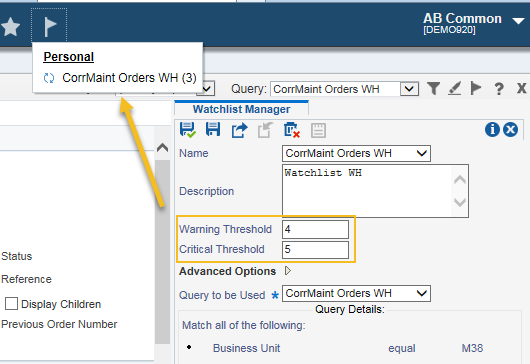
Task: Click the Business Unit query condition
Action: (x=246, y=348)
